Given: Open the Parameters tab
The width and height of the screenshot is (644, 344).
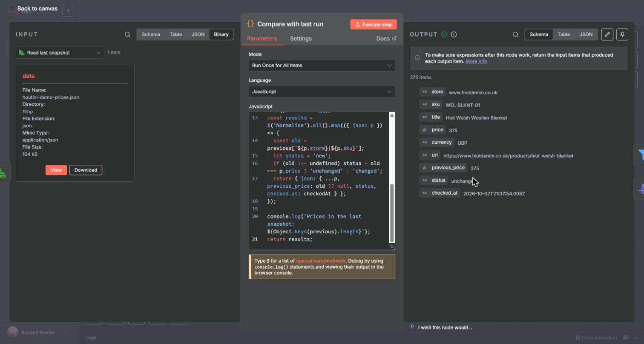Looking at the screenshot, I should click(262, 38).
